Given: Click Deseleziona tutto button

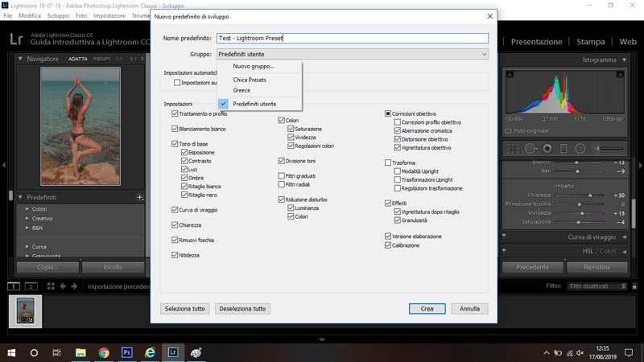Looking at the screenshot, I should pyautogui.click(x=242, y=309).
